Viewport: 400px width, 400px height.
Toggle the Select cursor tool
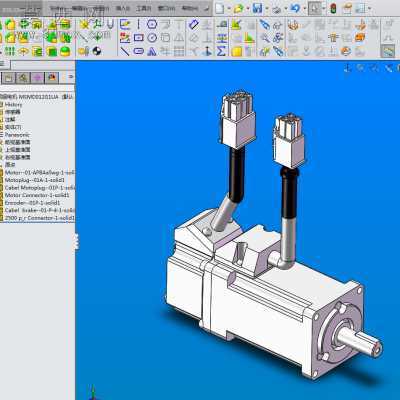(x=315, y=8)
